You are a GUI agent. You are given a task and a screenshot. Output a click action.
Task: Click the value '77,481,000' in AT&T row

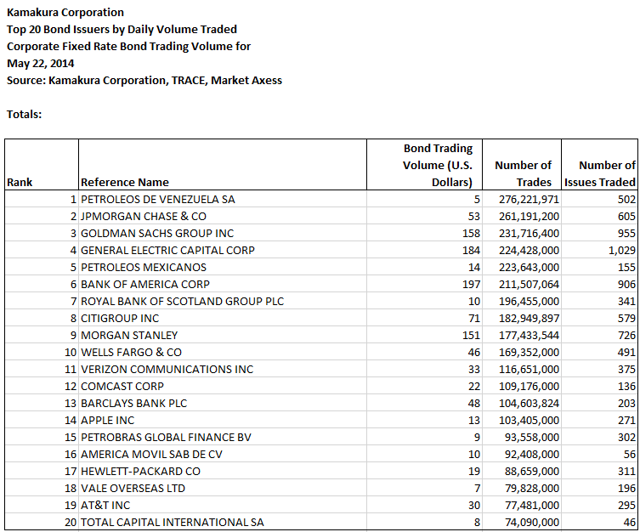coord(532,505)
